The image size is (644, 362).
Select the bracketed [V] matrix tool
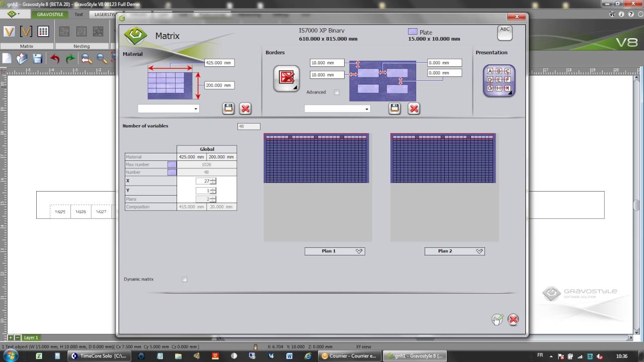pyautogui.click(x=26, y=32)
